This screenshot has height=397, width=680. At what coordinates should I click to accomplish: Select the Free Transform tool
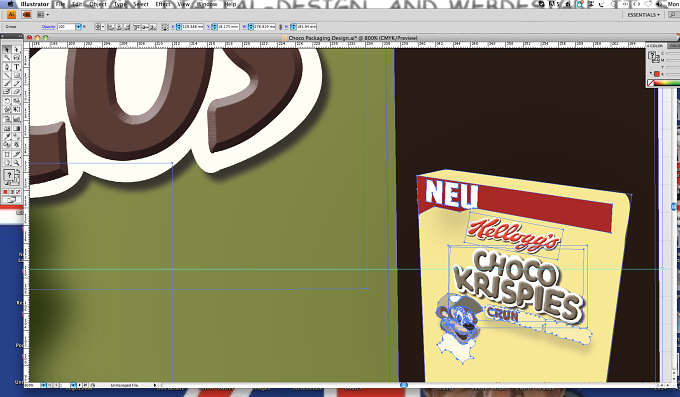click(16, 109)
